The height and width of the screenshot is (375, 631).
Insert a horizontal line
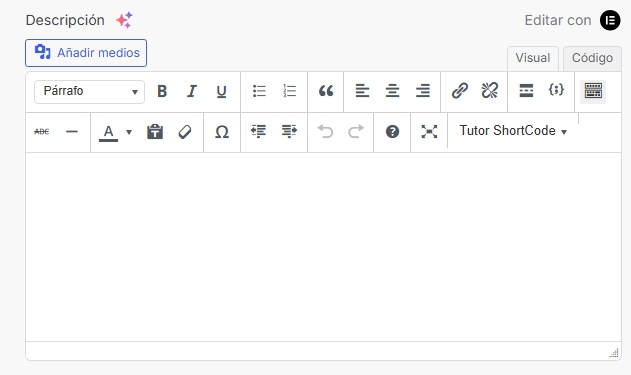[72, 132]
